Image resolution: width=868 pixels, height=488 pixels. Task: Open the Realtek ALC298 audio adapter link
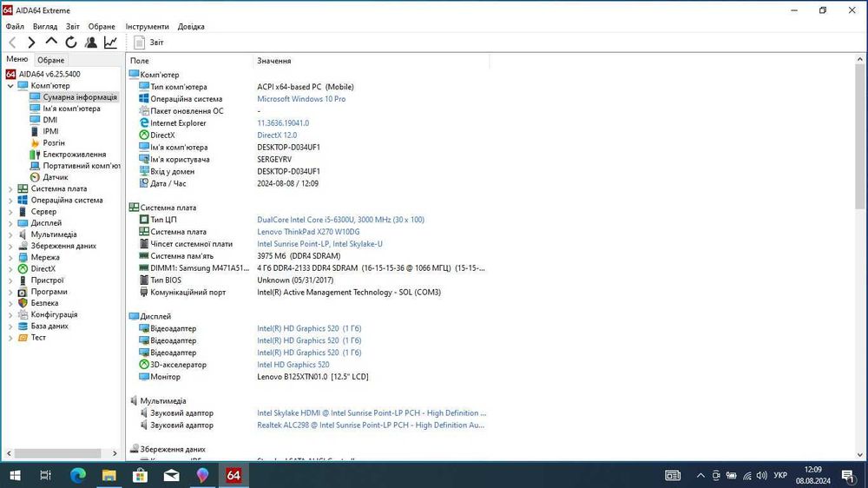(x=371, y=425)
